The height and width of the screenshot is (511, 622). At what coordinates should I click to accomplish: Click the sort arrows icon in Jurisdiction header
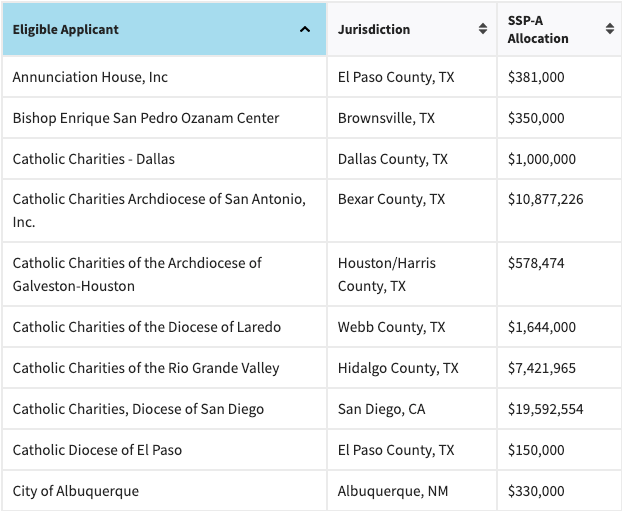[x=483, y=29]
